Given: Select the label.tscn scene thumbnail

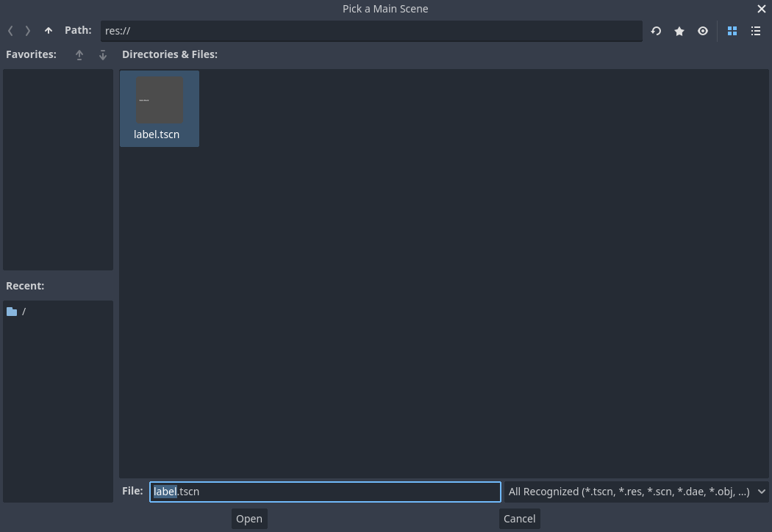Looking at the screenshot, I should (160, 99).
